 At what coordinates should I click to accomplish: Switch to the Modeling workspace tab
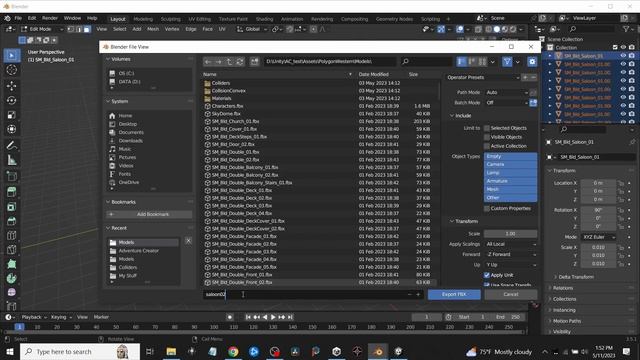pyautogui.click(x=143, y=19)
